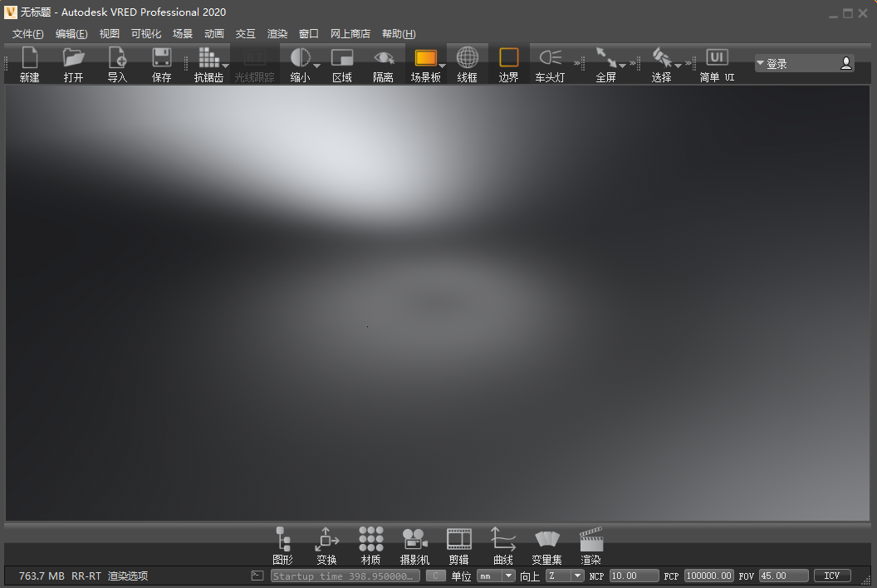Image resolution: width=877 pixels, height=588 pixels.
Task: Click the FOV 45.00 field
Action: point(784,576)
